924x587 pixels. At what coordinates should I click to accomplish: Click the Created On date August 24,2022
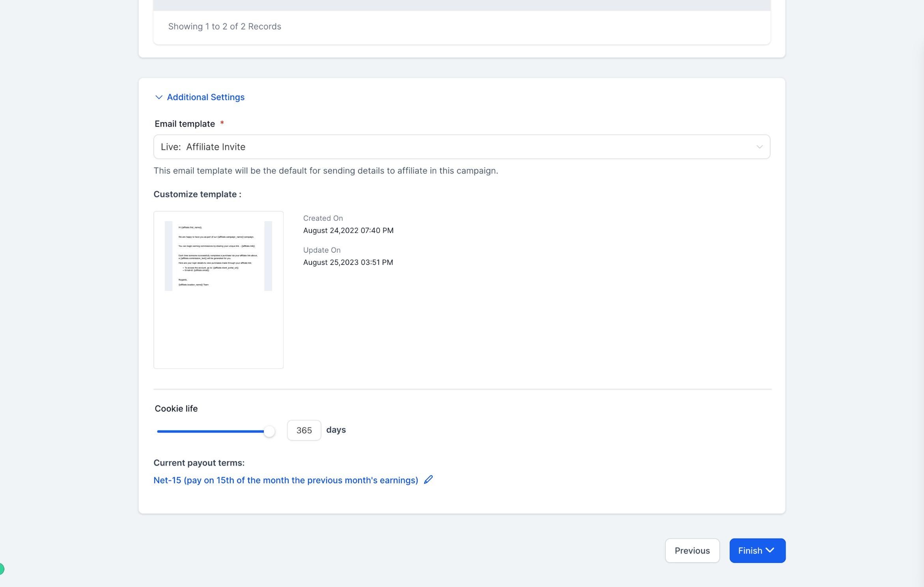pos(348,231)
